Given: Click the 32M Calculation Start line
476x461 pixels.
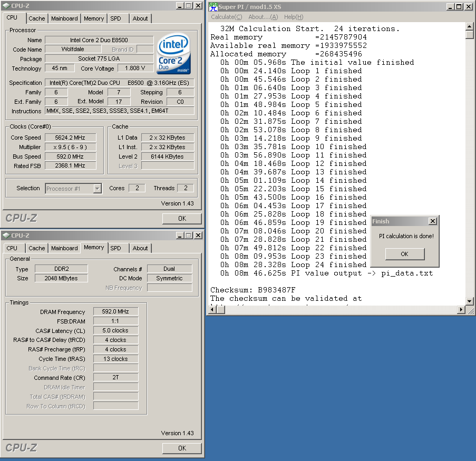Looking at the screenshot, I should 310,28.
